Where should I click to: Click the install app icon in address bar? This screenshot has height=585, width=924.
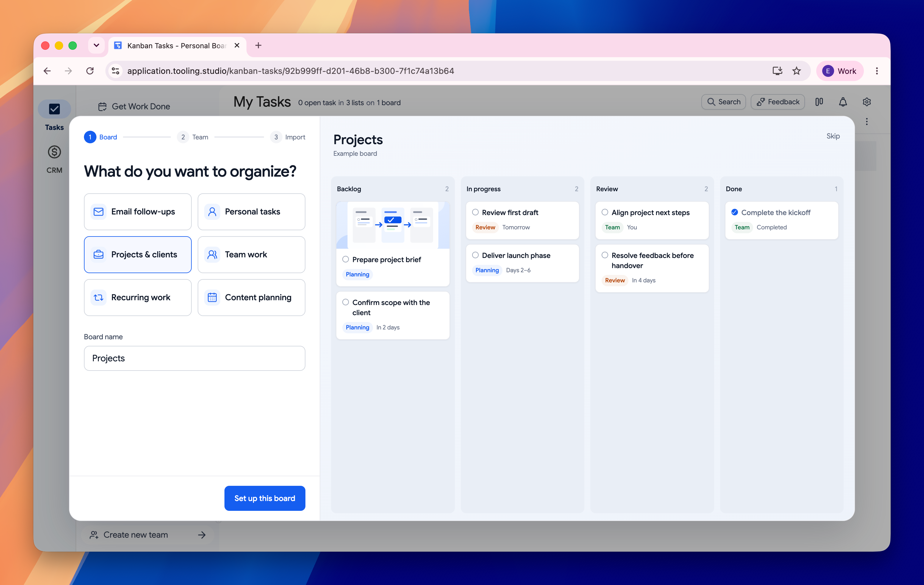click(777, 71)
